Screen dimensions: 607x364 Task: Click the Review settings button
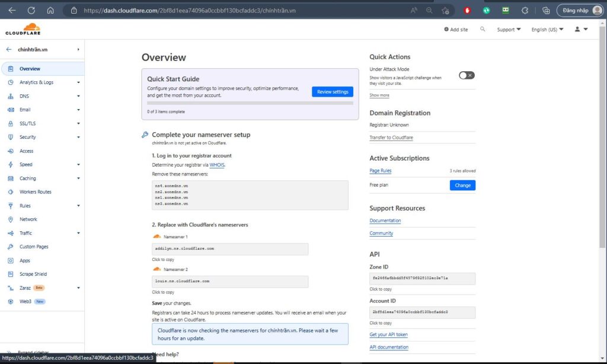pyautogui.click(x=332, y=91)
